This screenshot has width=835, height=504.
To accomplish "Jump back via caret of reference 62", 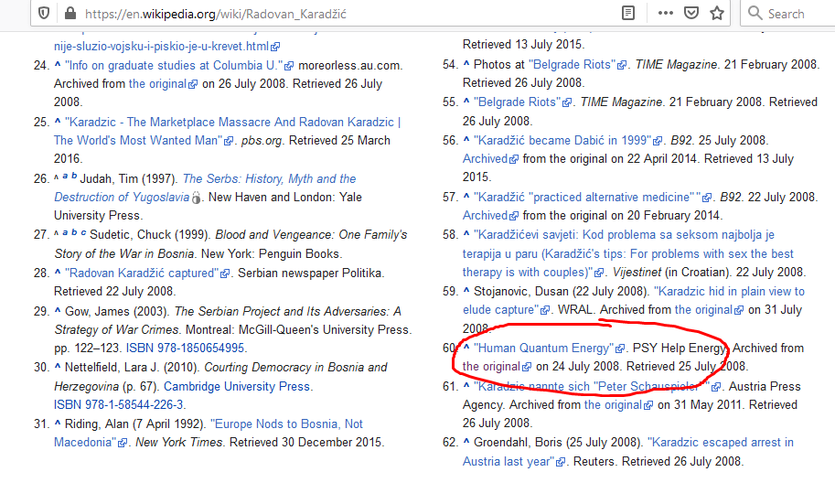I will click(466, 442).
